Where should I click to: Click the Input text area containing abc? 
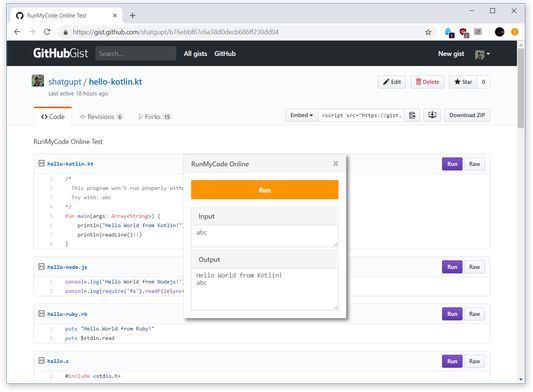coord(264,236)
